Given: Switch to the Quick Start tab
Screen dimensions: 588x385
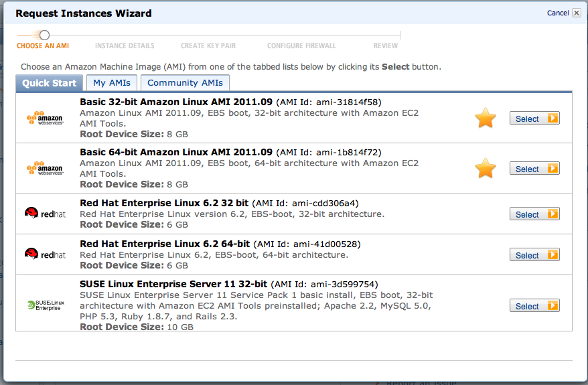Looking at the screenshot, I should (49, 83).
